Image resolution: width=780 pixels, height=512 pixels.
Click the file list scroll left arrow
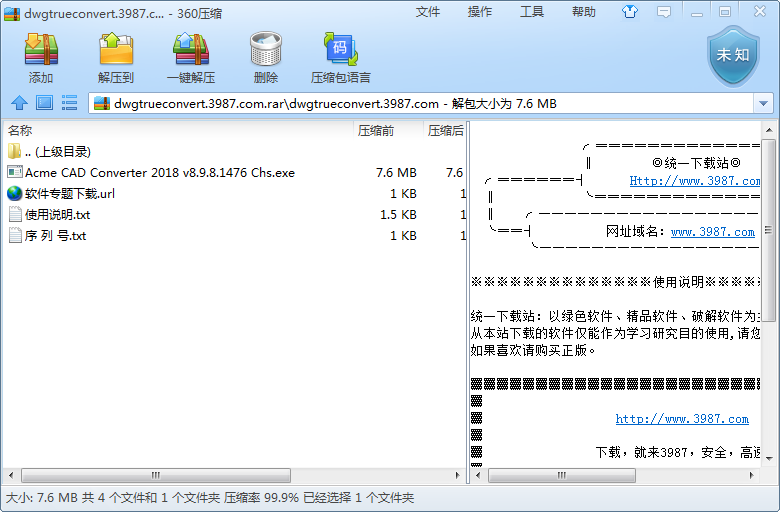click(11, 475)
